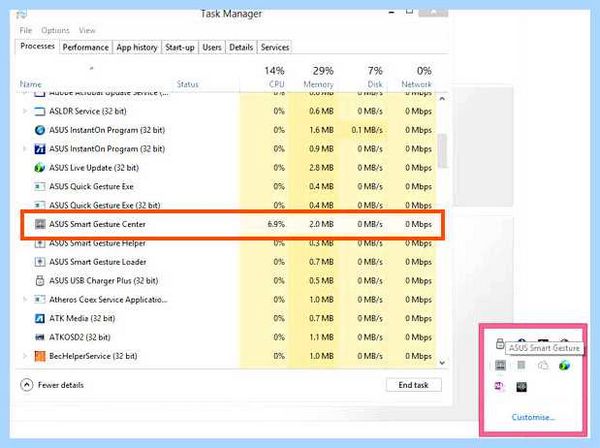600x448 pixels.
Task: Open ASUS Smart Gesture tray icon
Action: coord(501,365)
